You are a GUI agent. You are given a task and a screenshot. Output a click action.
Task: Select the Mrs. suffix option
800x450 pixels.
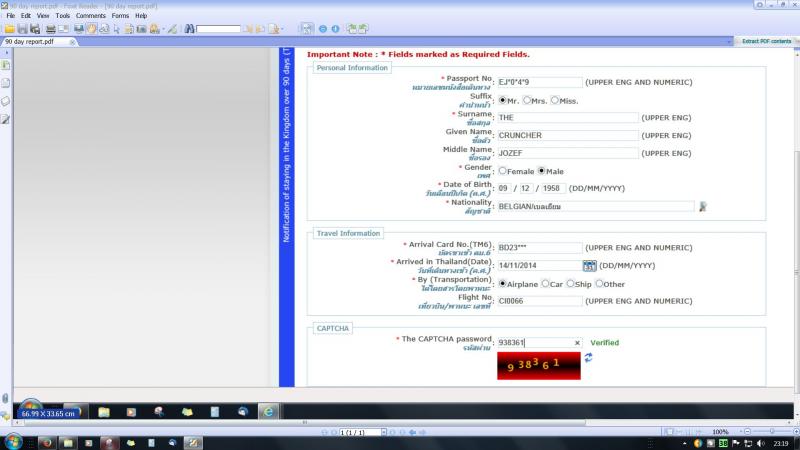coord(527,101)
